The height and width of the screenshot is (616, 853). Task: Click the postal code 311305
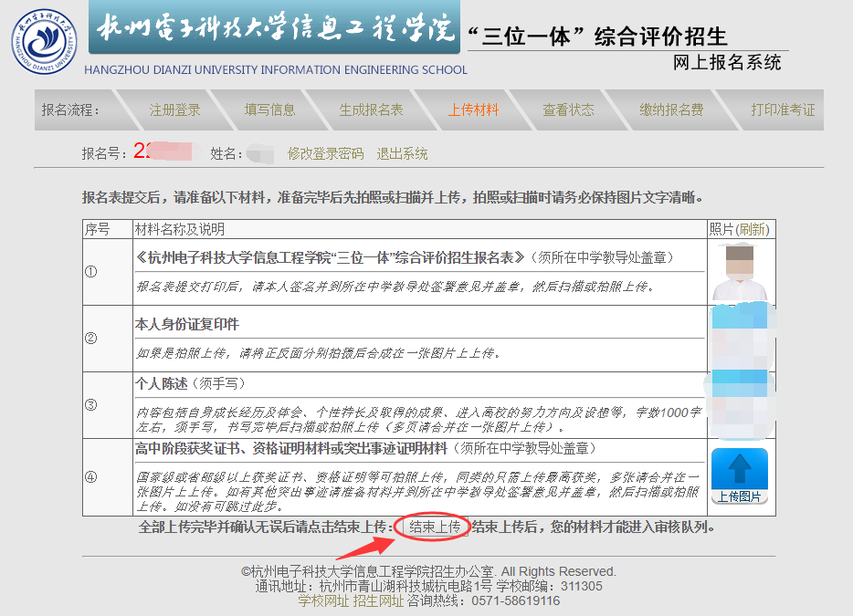coord(582,586)
